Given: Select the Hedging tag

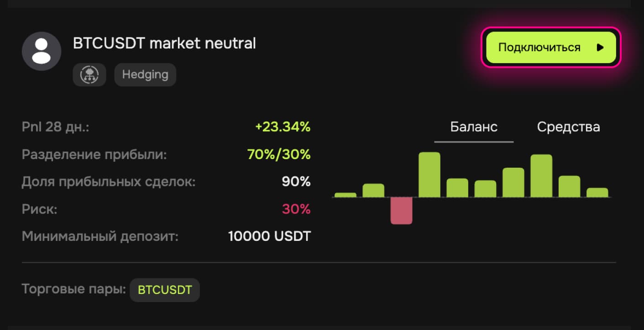Looking at the screenshot, I should [x=145, y=75].
